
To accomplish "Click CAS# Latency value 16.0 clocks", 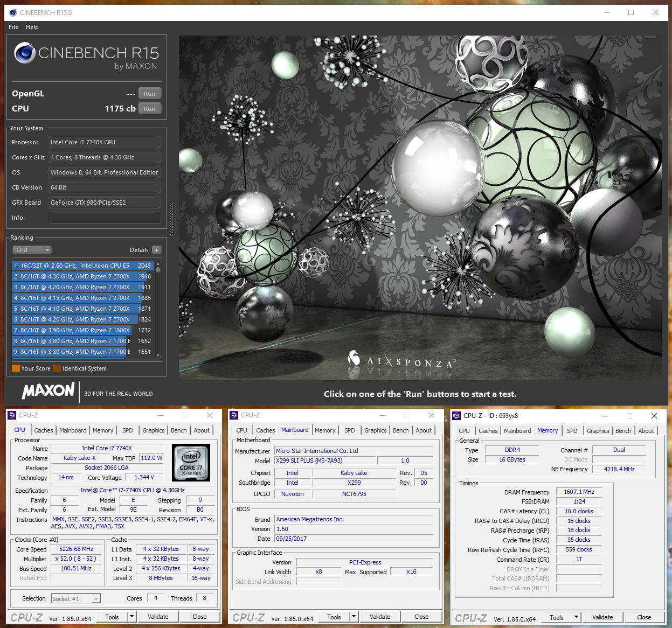I will click(x=579, y=511).
